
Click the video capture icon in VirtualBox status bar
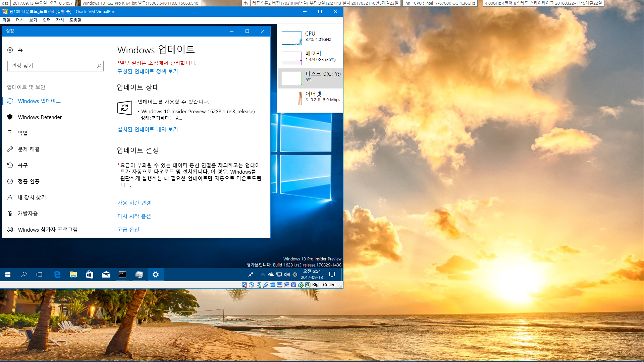tap(287, 285)
